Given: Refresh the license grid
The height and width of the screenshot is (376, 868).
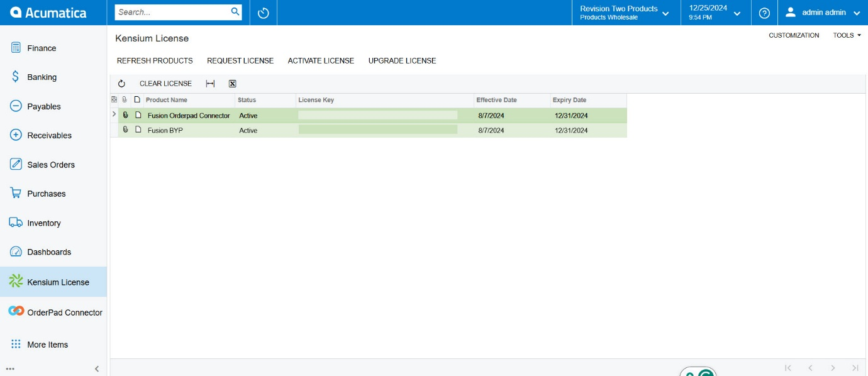Looking at the screenshot, I should [121, 84].
